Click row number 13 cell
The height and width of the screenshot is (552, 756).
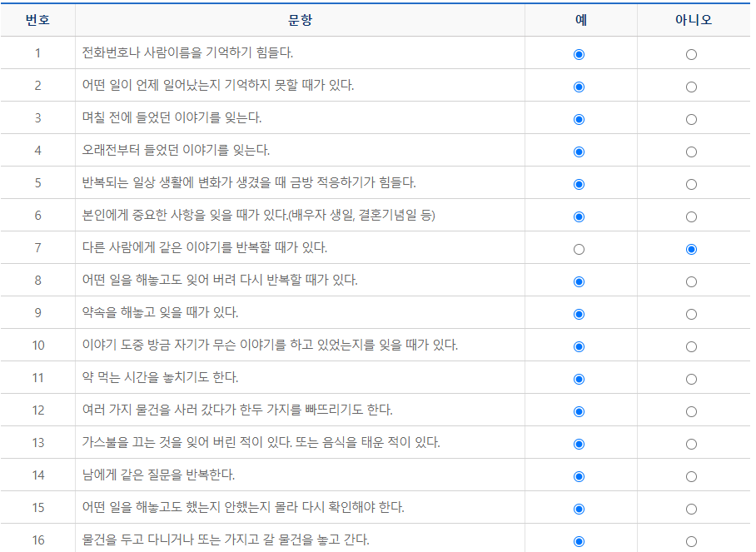37,443
